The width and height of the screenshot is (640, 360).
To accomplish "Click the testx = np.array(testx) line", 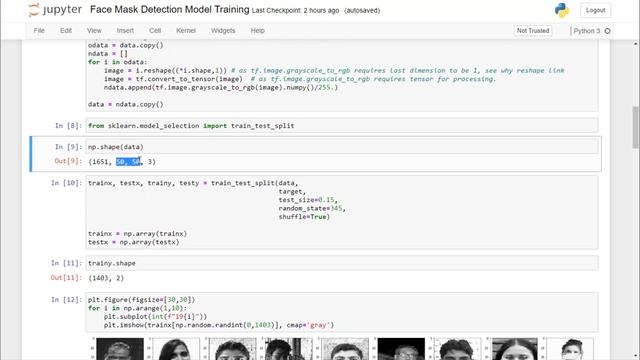I will [x=133, y=242].
